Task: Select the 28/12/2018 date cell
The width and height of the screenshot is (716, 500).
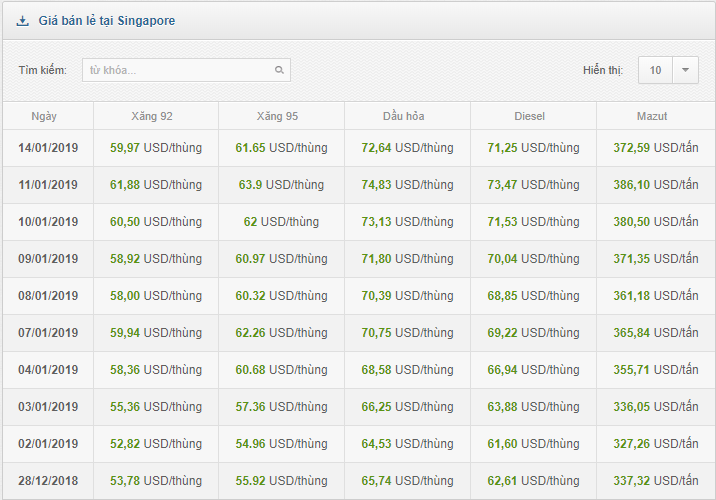Action: pos(48,481)
